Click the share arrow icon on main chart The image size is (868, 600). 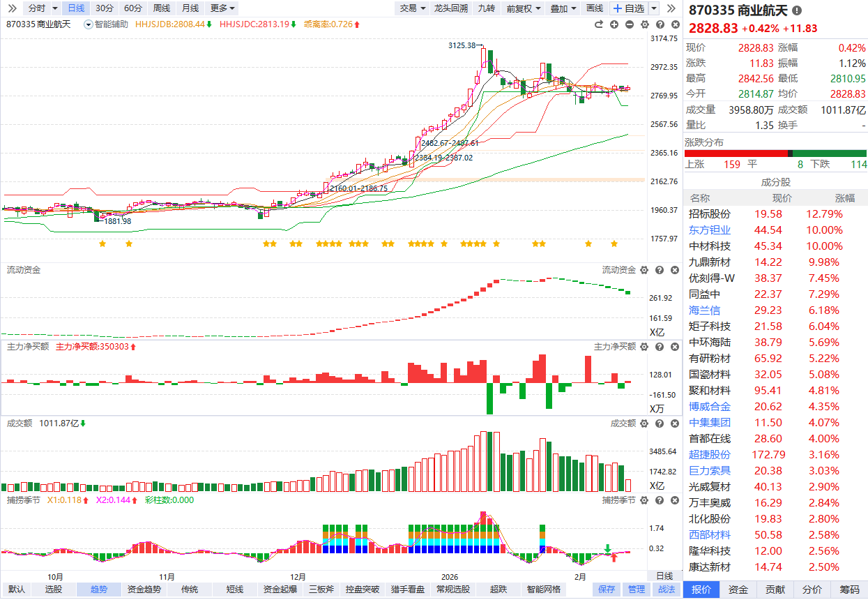(598, 24)
